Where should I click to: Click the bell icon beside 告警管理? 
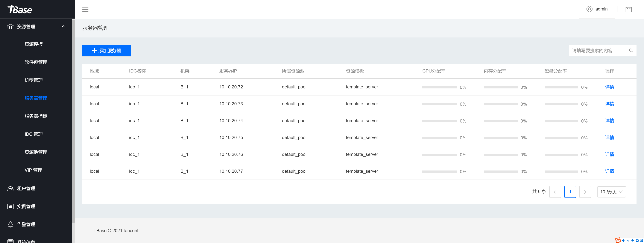[x=10, y=224]
